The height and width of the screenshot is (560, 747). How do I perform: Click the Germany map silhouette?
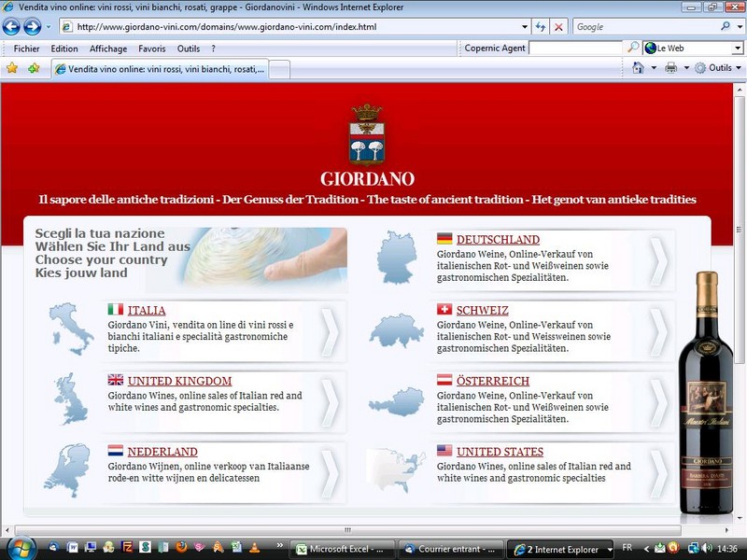point(397,258)
